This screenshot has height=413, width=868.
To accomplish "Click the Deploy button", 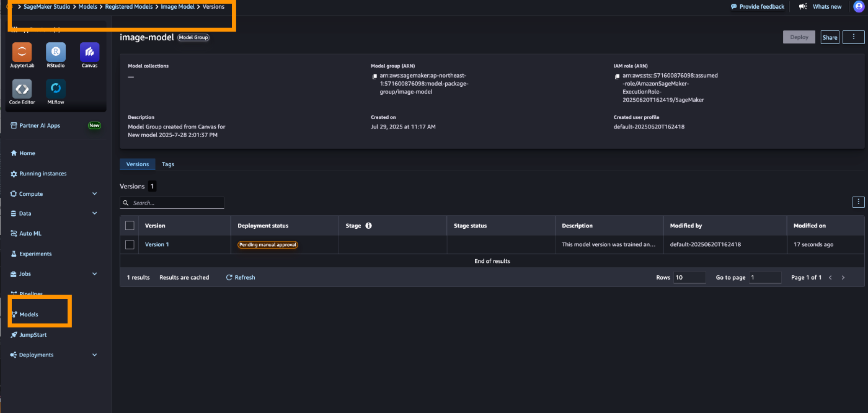I will (799, 37).
